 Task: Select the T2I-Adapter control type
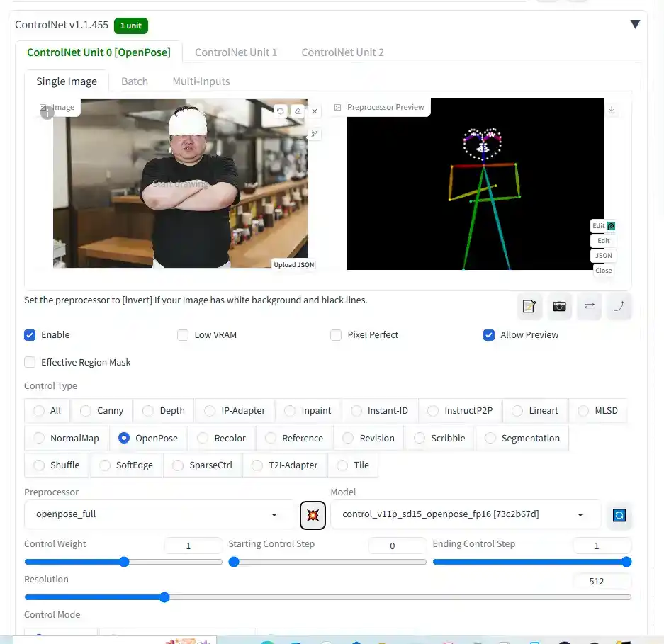285,465
